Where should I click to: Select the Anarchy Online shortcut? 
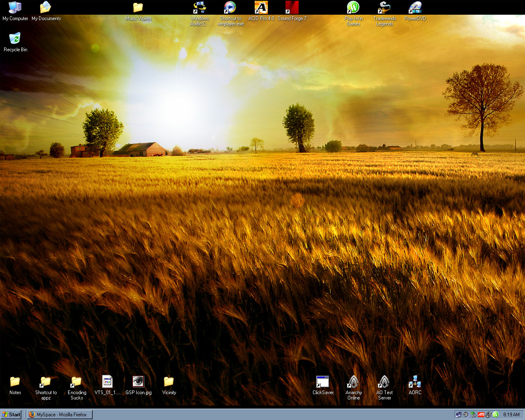(353, 382)
